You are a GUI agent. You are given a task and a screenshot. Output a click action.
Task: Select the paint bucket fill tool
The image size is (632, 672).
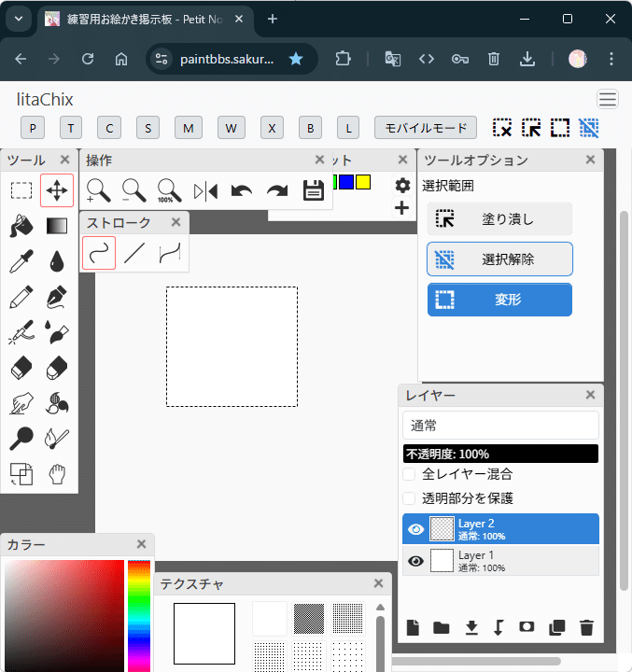(21, 226)
